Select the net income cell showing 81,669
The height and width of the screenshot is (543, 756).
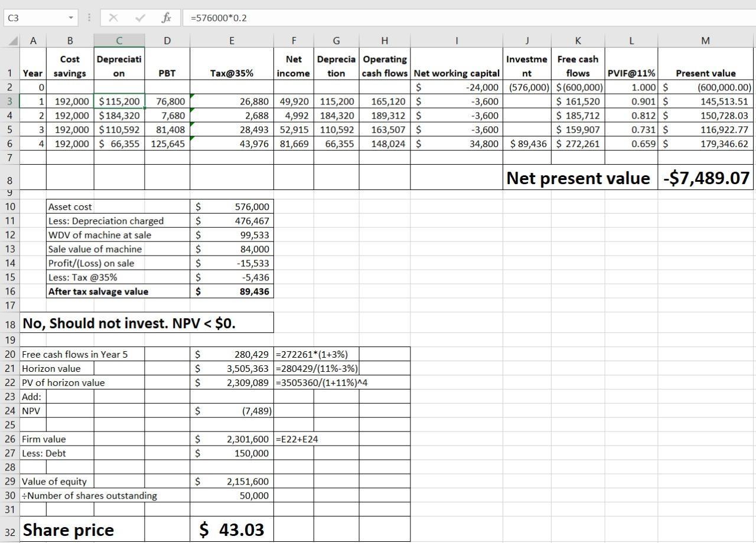click(294, 143)
